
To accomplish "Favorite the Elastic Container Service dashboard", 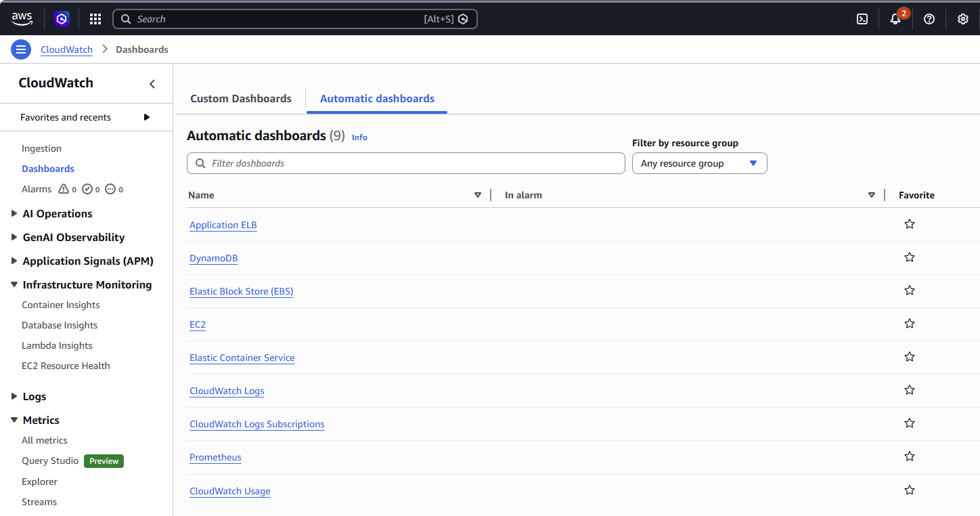I will click(910, 357).
